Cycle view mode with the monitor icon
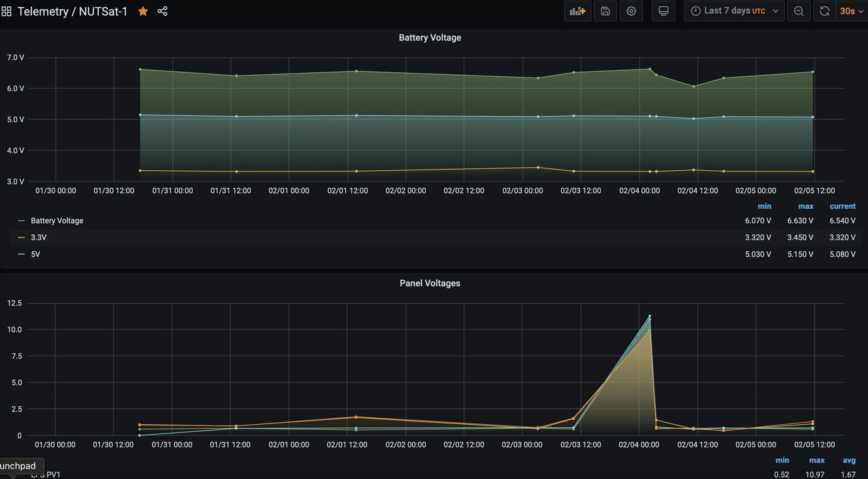 [663, 11]
